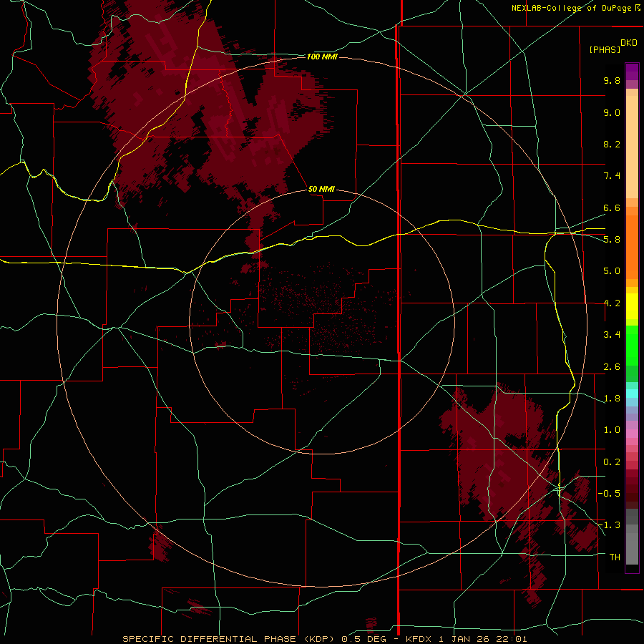Select the 8.2 scale value
This screenshot has width=644, height=644.
612,144
